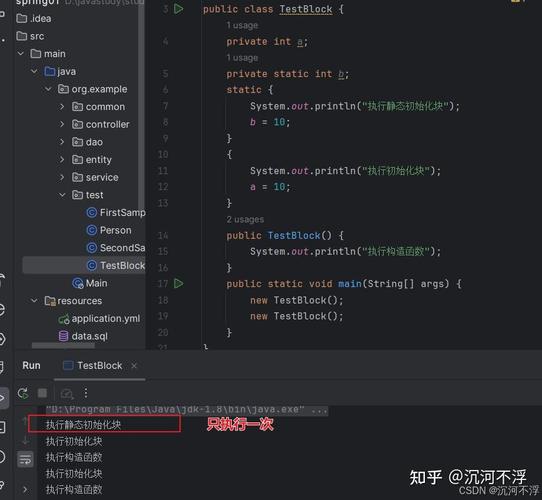Click the TestBlock class name in declaration
Viewport: 542px width, 500px height.
coord(306,9)
